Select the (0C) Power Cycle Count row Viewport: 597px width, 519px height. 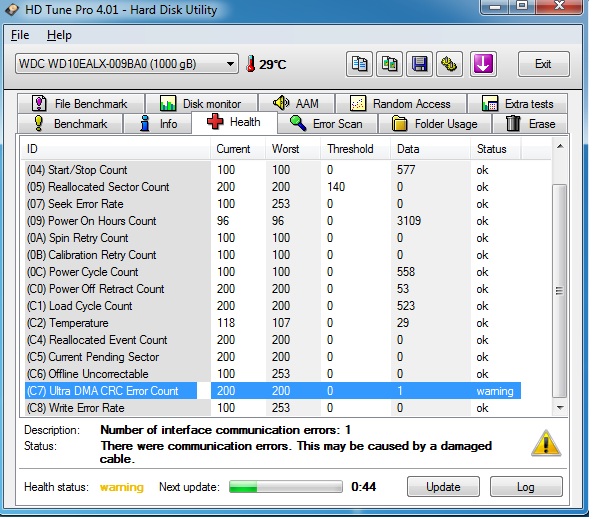(273, 271)
